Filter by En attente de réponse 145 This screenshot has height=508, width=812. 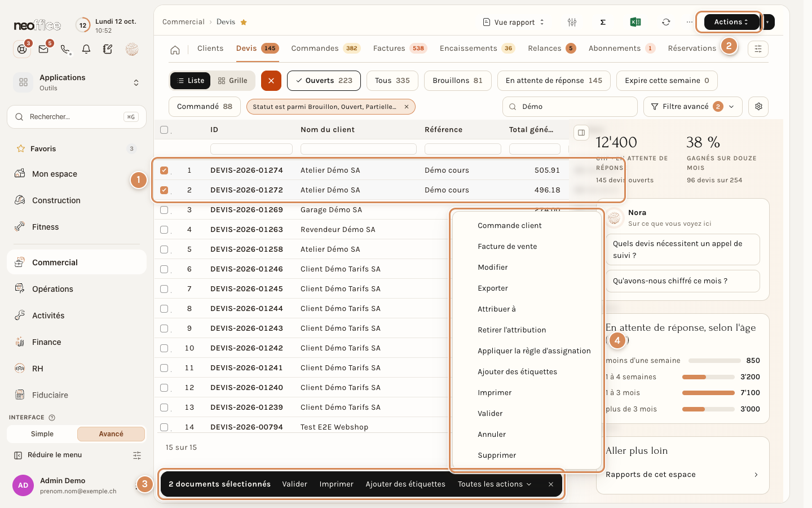[554, 81]
